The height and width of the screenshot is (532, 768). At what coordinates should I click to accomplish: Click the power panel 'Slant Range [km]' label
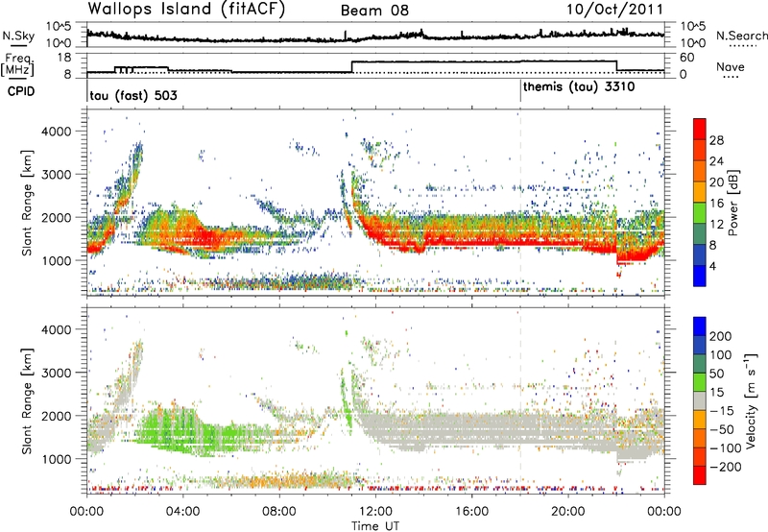click(x=28, y=203)
